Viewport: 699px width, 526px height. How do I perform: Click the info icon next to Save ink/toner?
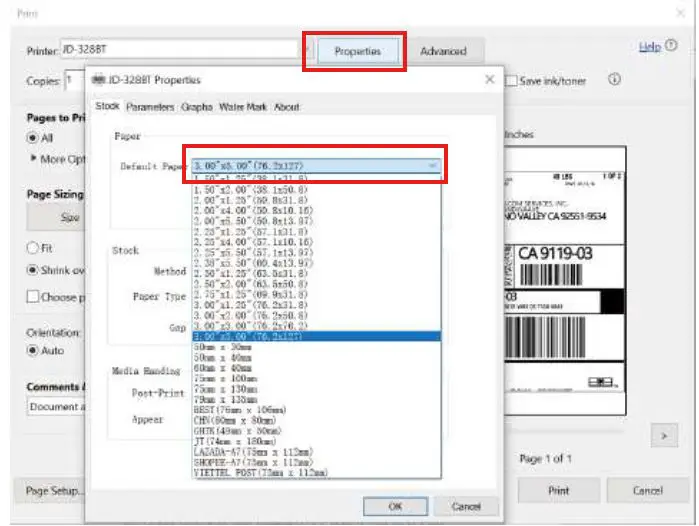pyautogui.click(x=614, y=79)
